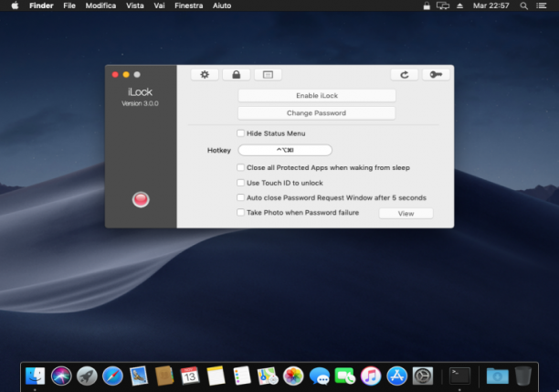
Task: Click the key icon button
Action: 436,75
